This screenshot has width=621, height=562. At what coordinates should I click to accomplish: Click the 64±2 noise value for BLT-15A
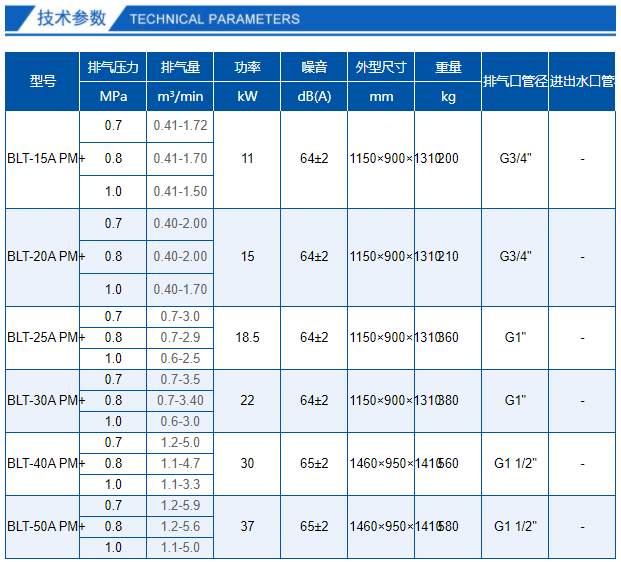coord(314,159)
